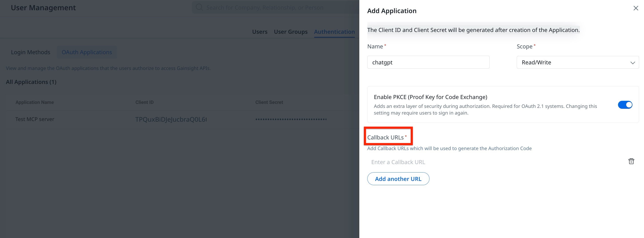Focus the Enter a Callback URL field

coord(495,162)
